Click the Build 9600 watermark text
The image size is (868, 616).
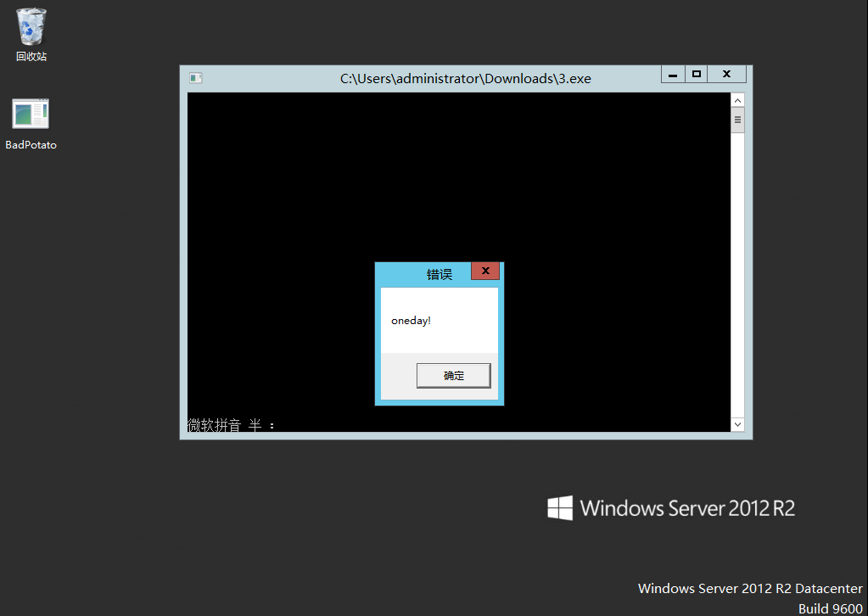coord(830,608)
